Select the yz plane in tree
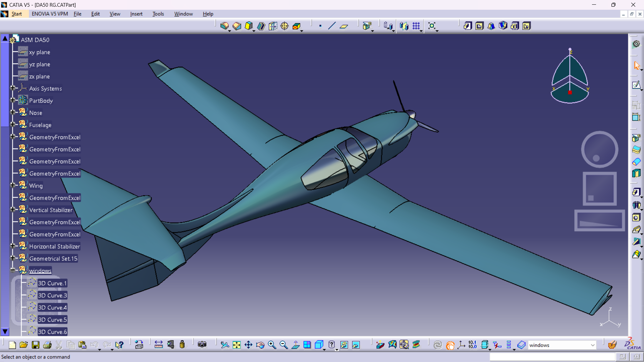This screenshot has height=362, width=644. (40, 64)
